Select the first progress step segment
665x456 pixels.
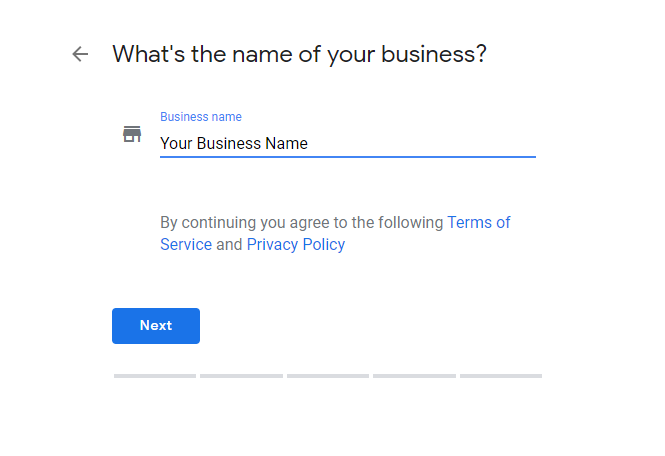(155, 376)
